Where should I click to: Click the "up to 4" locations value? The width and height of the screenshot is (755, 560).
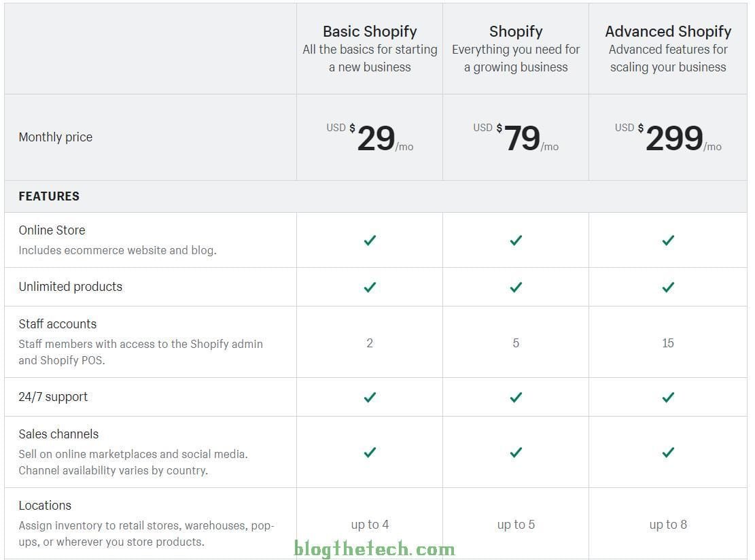point(370,525)
